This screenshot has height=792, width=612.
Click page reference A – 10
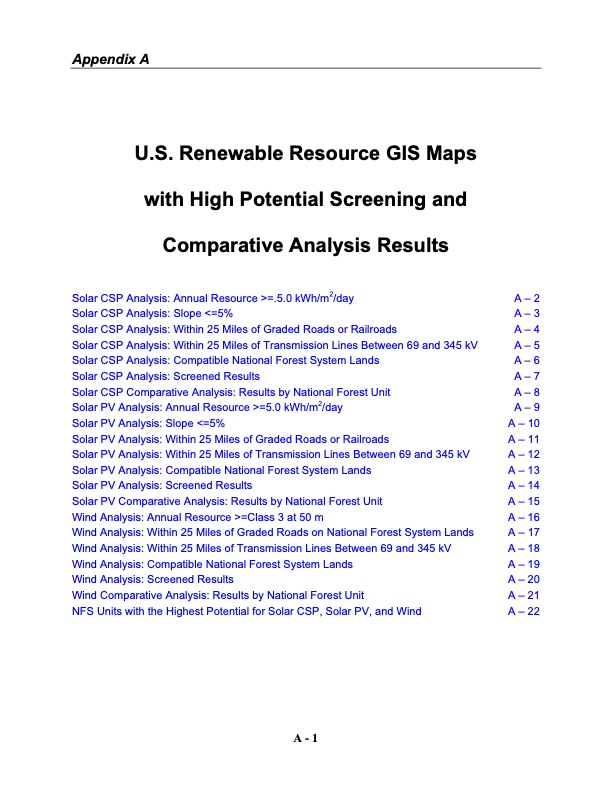[x=524, y=423]
